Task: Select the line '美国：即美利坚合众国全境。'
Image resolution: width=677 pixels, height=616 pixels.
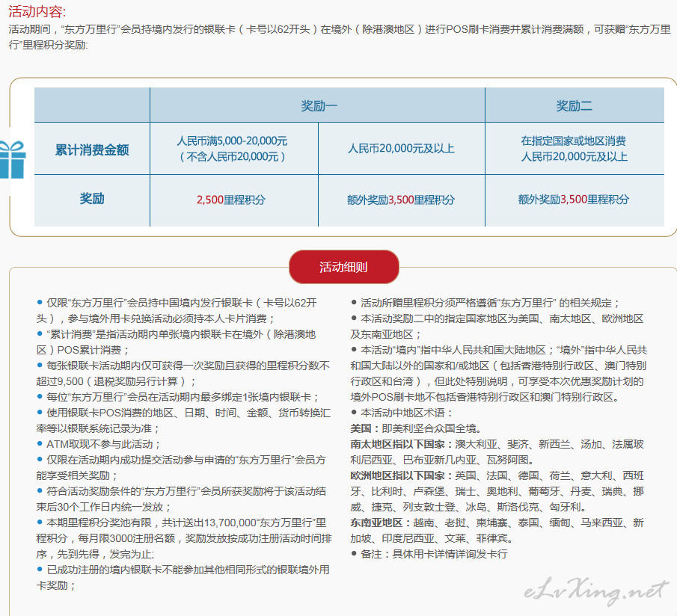Action: point(416,428)
